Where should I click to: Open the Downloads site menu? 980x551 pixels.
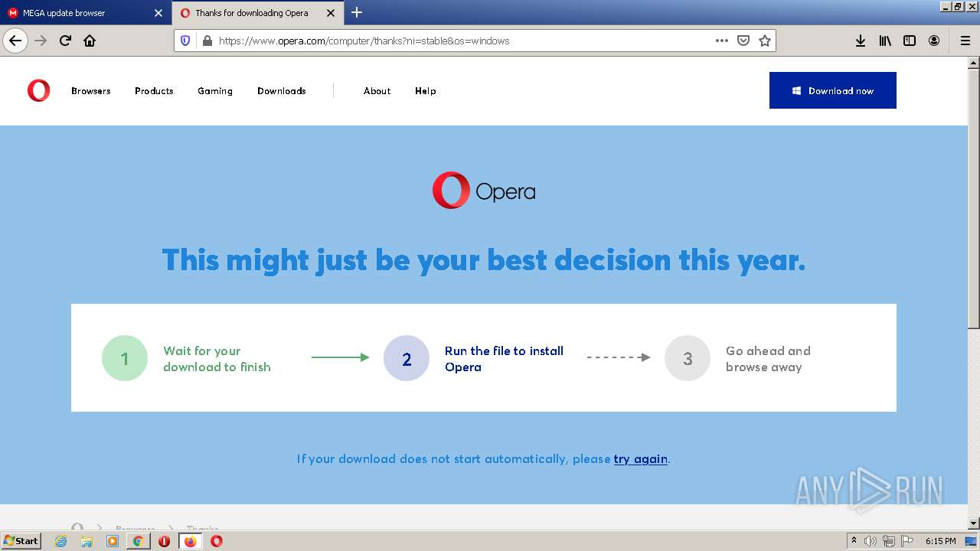point(282,90)
